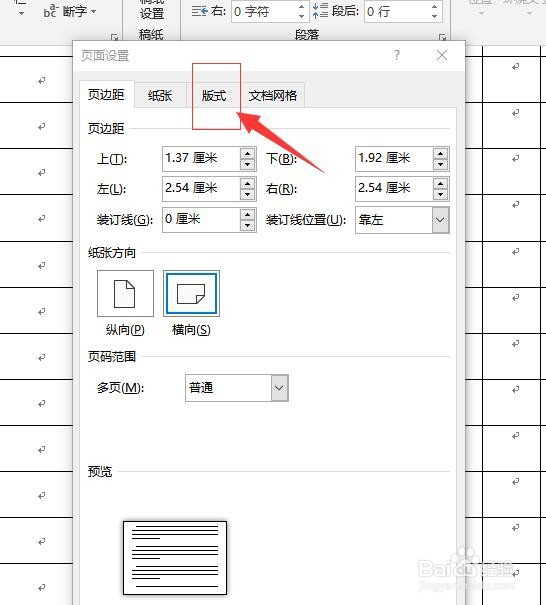Decrease the 下 margin value
Screen dimensions: 546x605
[440, 164]
